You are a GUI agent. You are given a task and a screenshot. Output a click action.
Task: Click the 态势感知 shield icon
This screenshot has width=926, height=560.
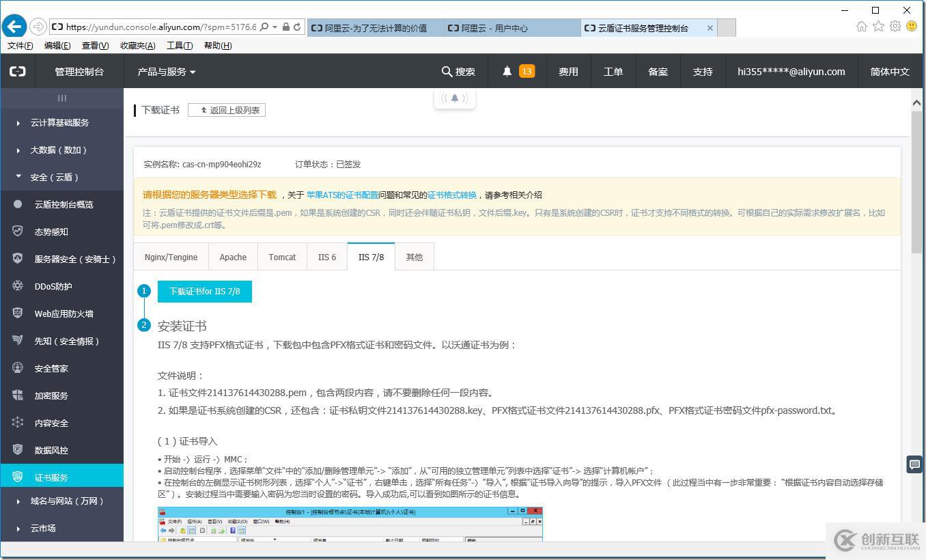[18, 232]
